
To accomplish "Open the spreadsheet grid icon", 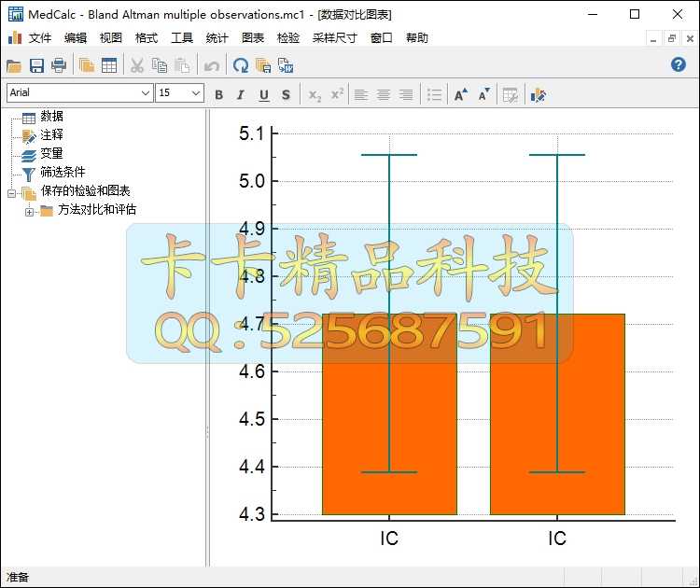I will click(109, 65).
